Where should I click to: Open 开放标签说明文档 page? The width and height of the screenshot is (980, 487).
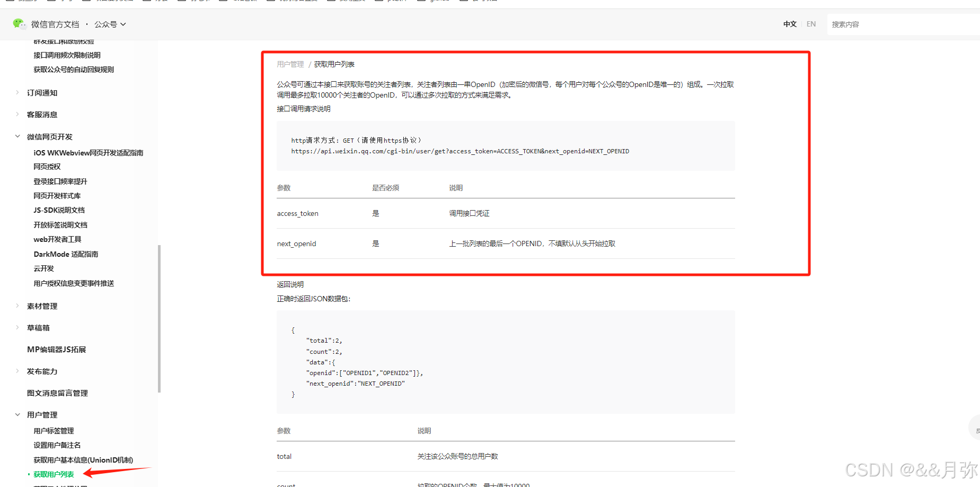click(60, 225)
